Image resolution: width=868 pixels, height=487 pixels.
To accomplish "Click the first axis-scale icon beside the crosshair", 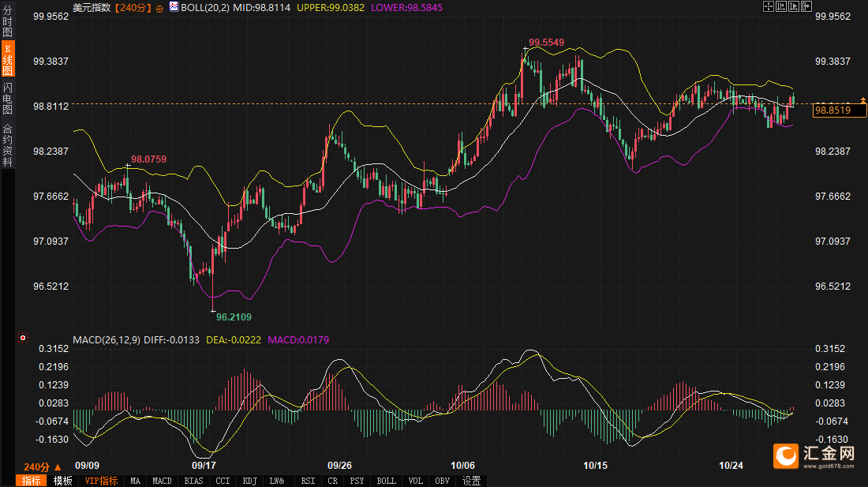I will [781, 6].
